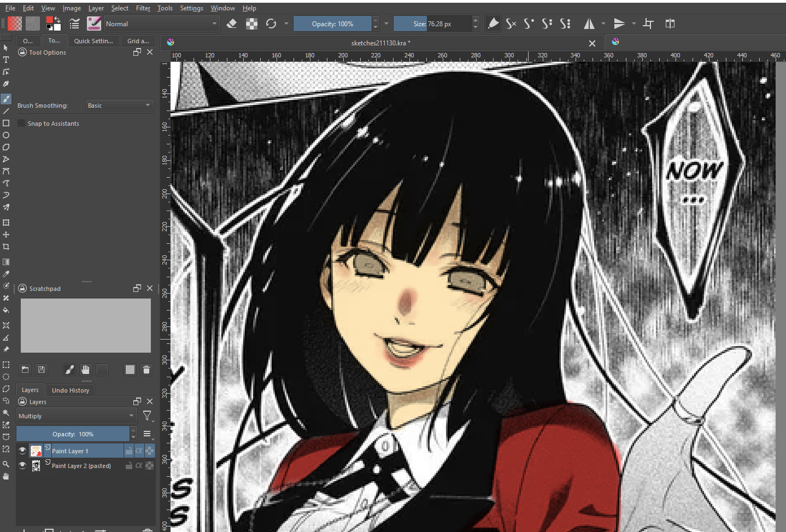Select the Calligraphy tool
Screen dimensions: 786x532
click(x=6, y=84)
